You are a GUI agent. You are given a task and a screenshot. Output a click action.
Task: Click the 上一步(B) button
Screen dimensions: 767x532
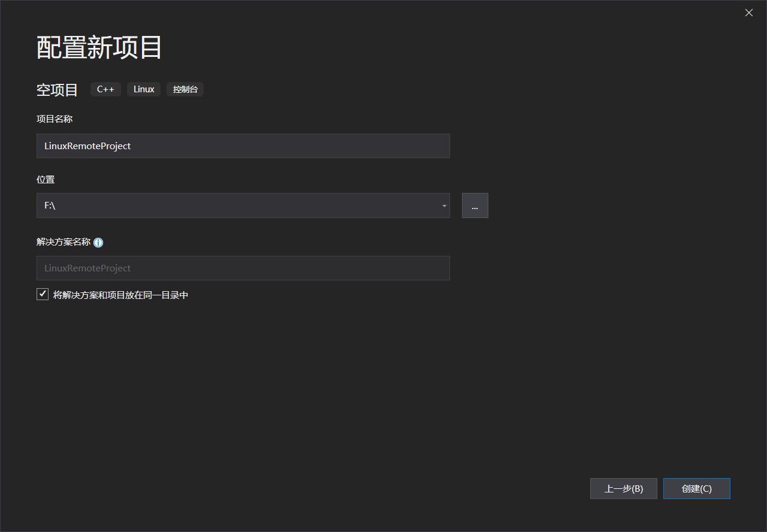tap(623, 488)
